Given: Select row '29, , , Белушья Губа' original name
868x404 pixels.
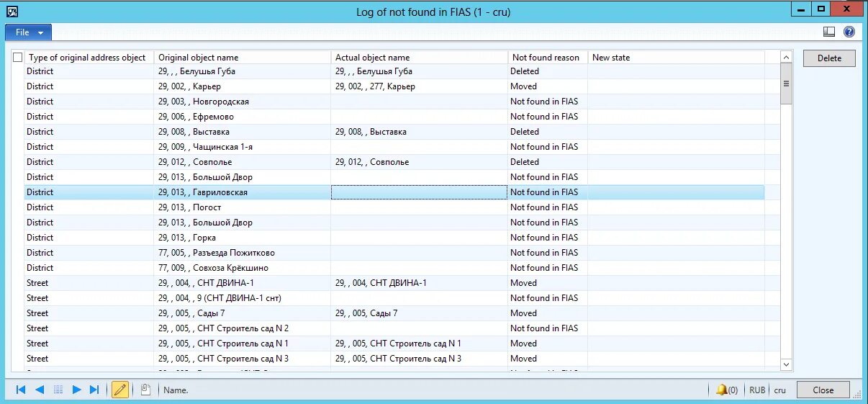Looking at the screenshot, I should [243, 71].
